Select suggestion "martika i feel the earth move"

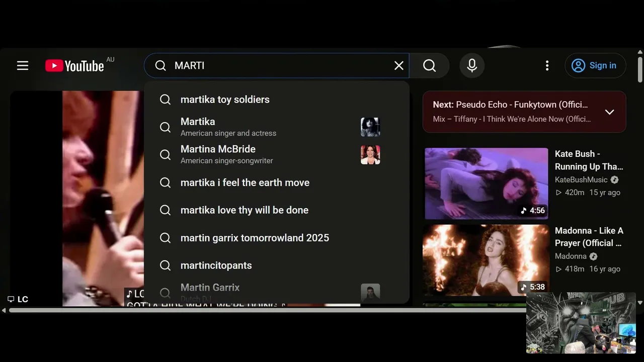click(x=277, y=183)
